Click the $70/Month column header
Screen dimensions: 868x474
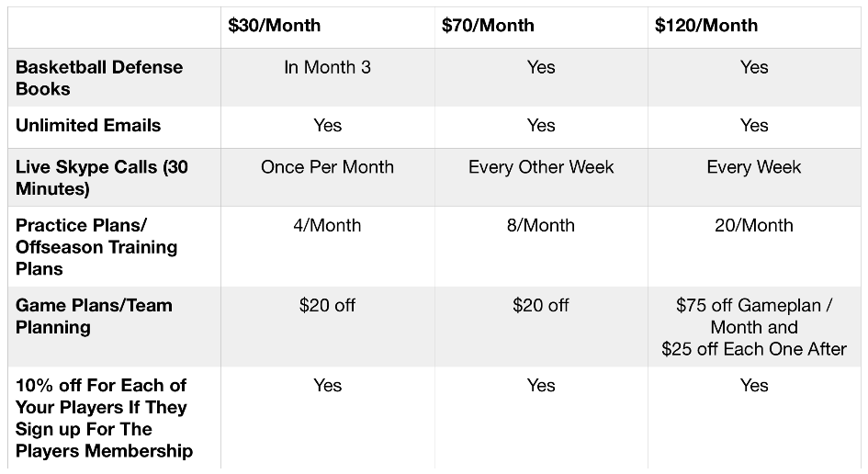point(487,26)
